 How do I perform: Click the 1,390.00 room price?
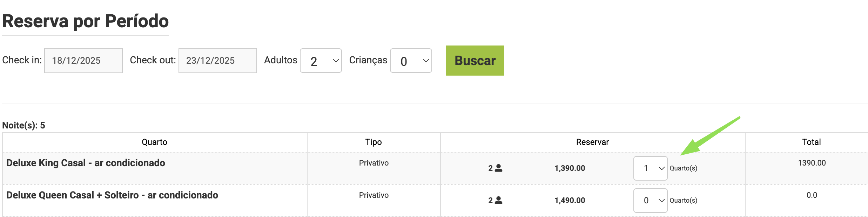570,168
